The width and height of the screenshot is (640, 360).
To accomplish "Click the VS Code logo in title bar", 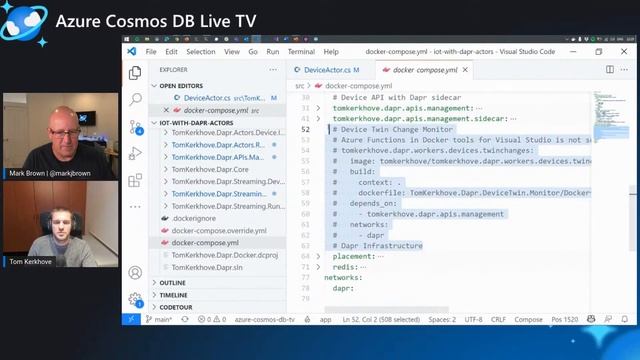I will coord(131,51).
